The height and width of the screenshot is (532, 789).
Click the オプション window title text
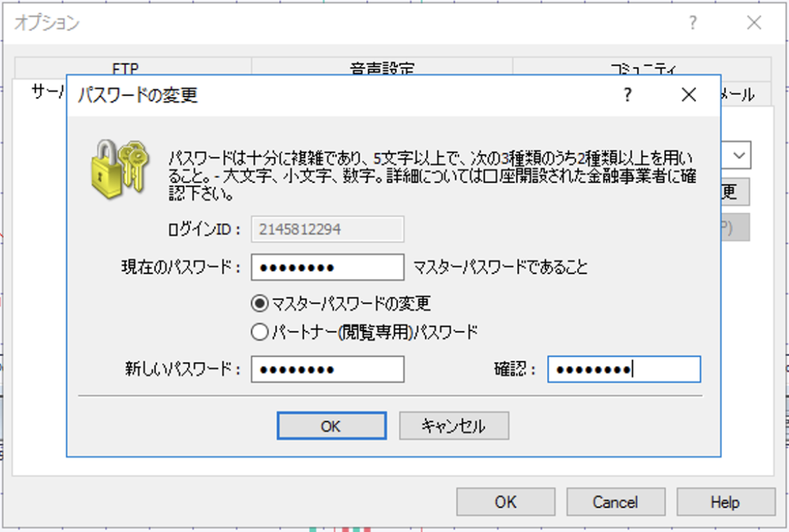click(x=47, y=23)
